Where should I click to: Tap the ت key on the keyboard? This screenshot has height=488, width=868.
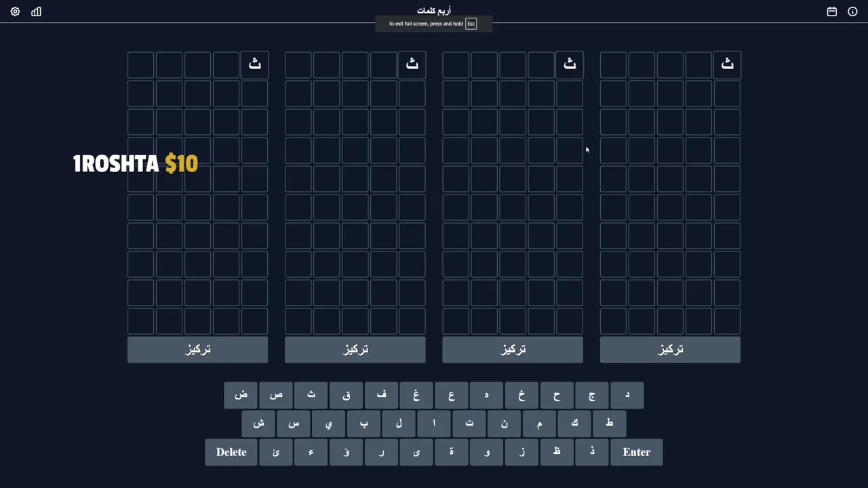coord(469,424)
